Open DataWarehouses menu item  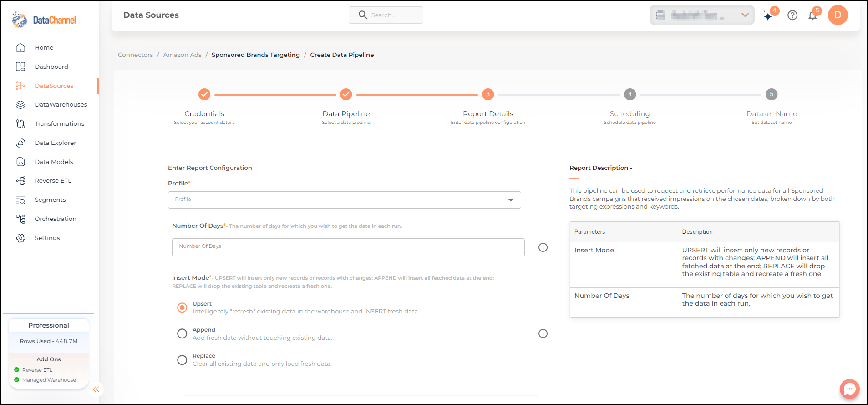(x=61, y=105)
